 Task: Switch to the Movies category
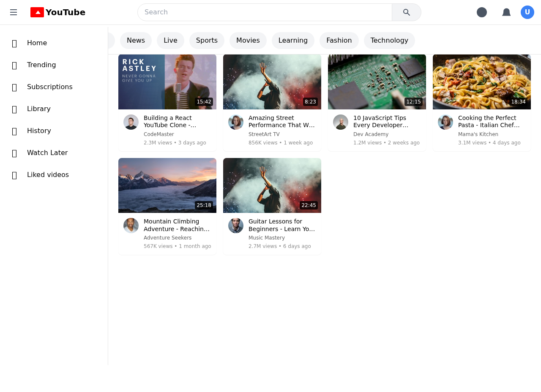click(x=248, y=40)
